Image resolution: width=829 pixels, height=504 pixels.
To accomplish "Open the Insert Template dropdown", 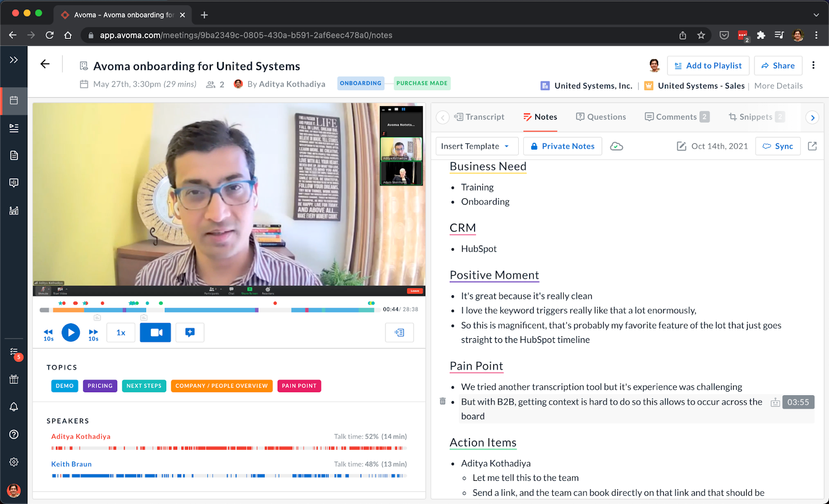I will point(477,146).
